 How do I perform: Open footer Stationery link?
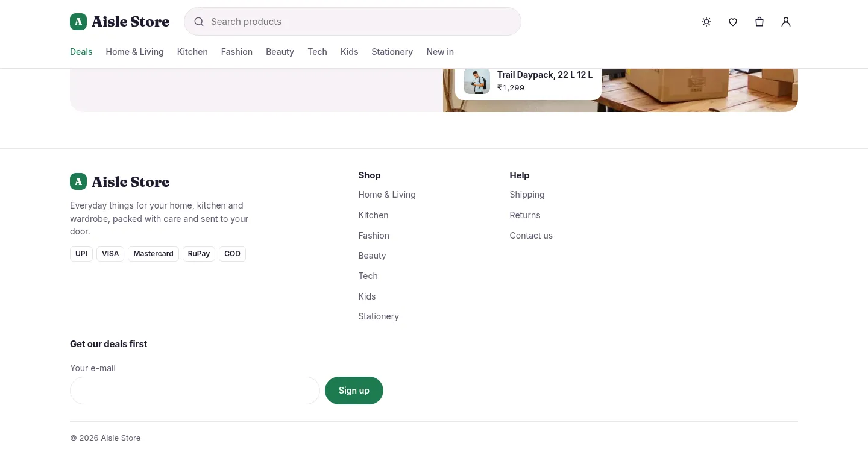[379, 316]
